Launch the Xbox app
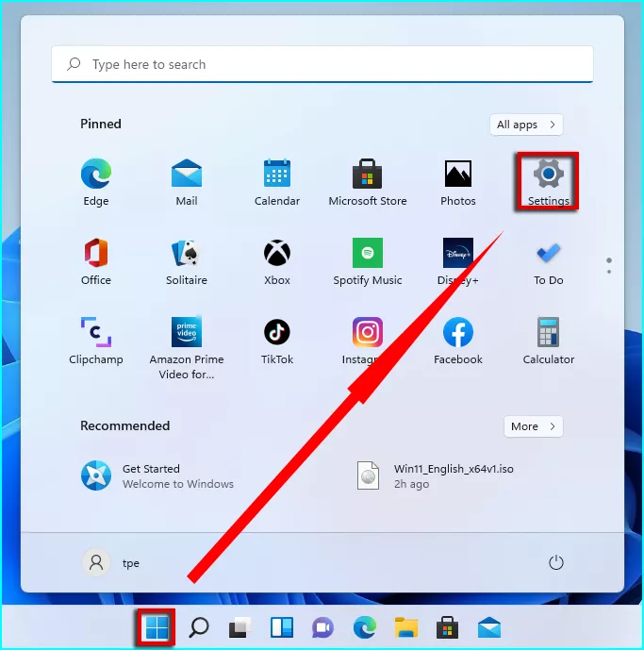The height and width of the screenshot is (650, 644). click(x=277, y=261)
